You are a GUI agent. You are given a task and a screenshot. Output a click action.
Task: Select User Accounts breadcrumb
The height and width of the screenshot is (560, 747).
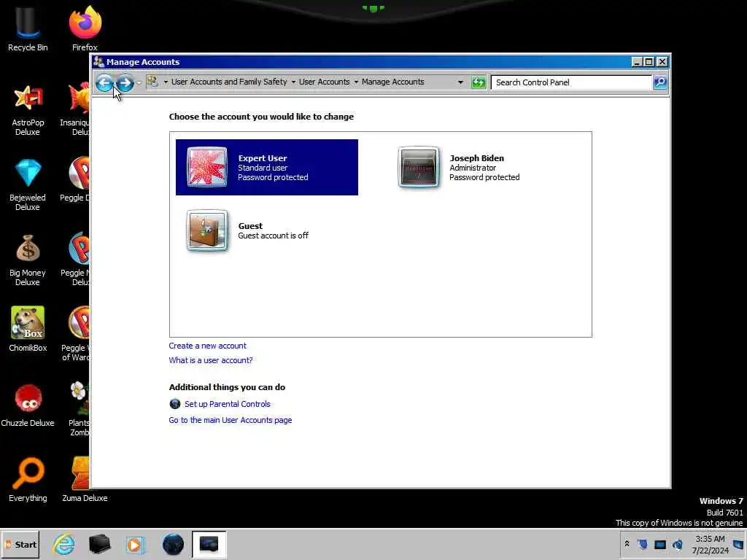click(x=325, y=82)
